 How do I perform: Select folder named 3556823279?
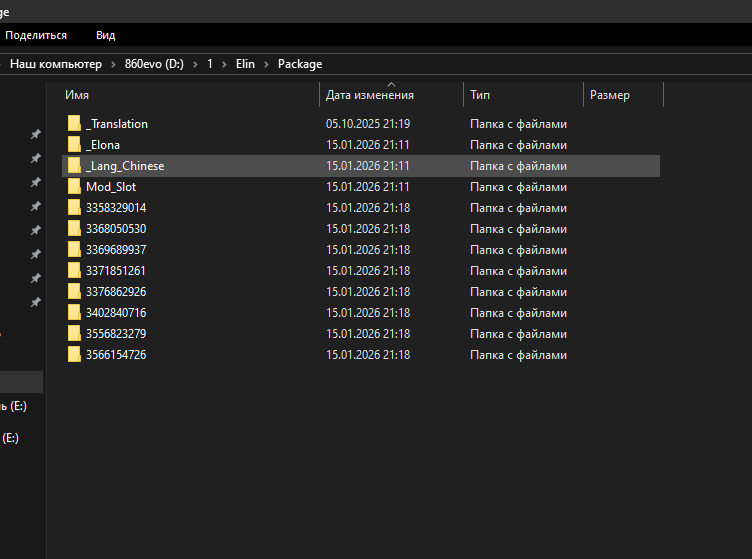[x=116, y=334]
